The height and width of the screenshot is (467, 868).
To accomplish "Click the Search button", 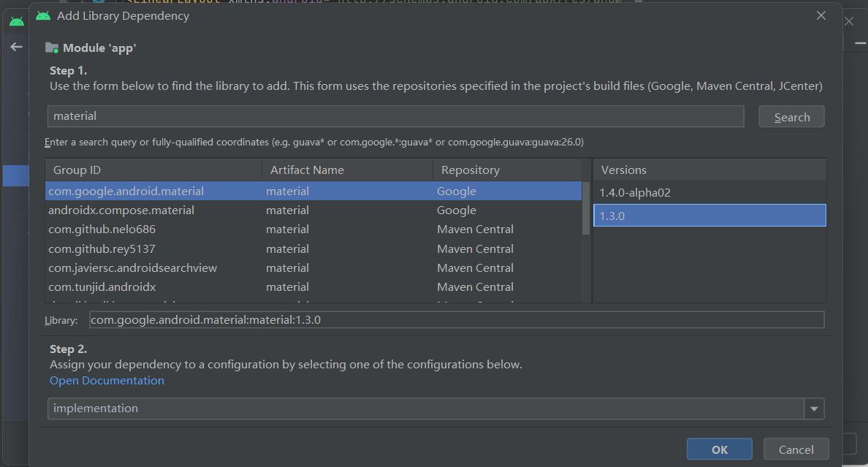I will tap(791, 117).
